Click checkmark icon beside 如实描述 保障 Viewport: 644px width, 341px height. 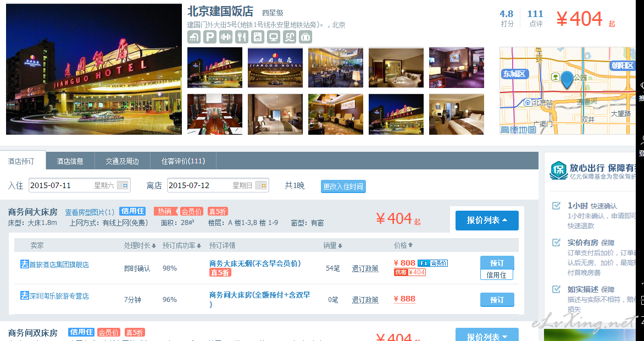click(x=556, y=289)
